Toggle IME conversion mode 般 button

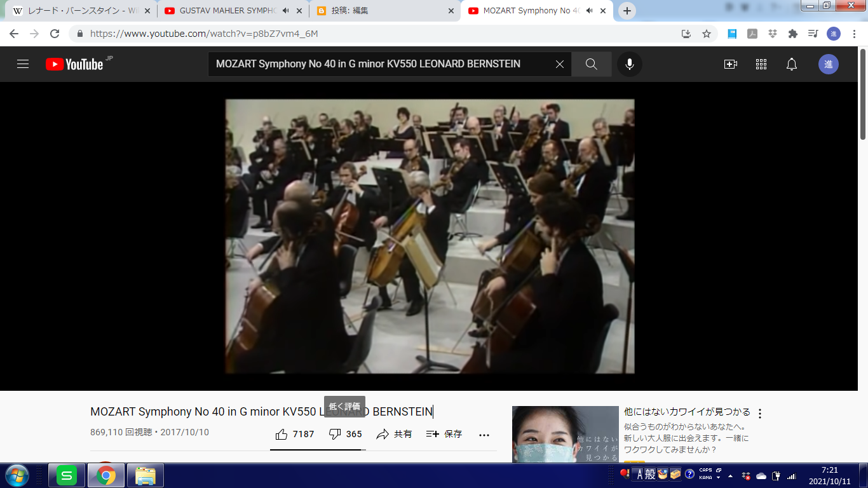click(650, 474)
